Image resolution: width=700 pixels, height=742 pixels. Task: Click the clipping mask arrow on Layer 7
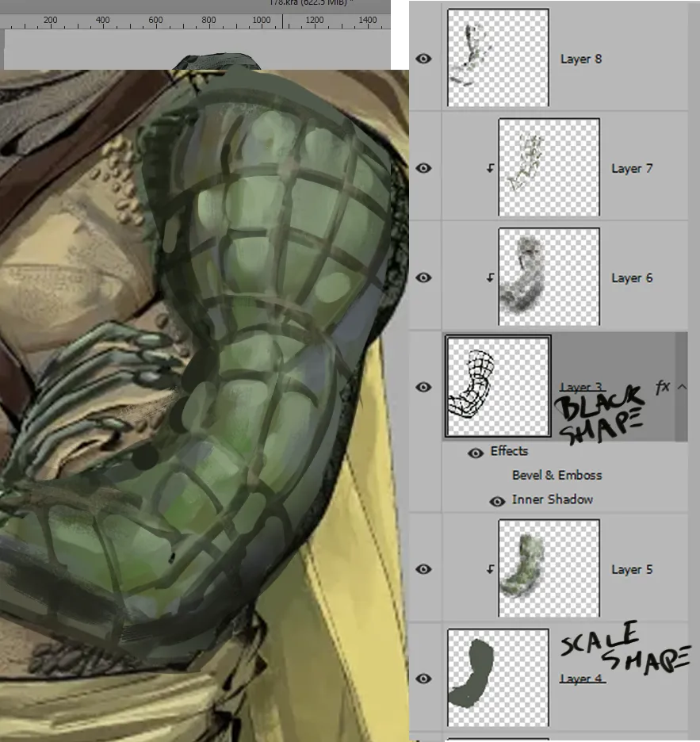point(490,168)
